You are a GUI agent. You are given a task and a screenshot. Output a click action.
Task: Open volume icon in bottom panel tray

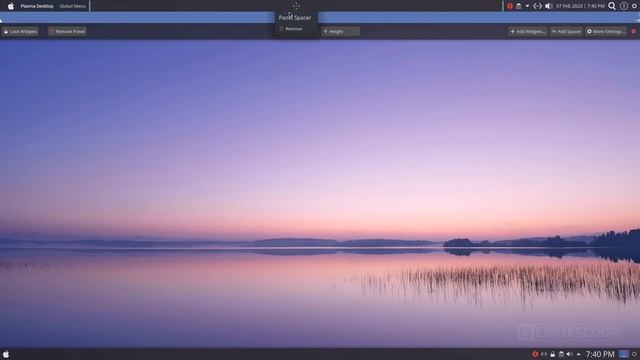tap(569, 354)
